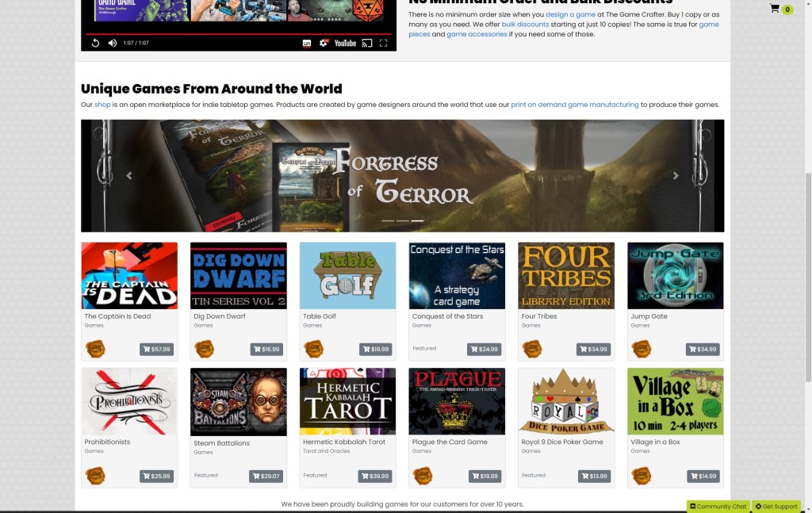View the shopping cart
This screenshot has height=513, width=812.
point(775,10)
